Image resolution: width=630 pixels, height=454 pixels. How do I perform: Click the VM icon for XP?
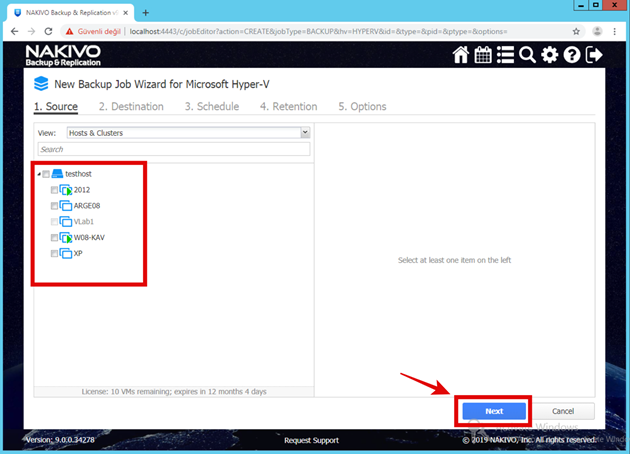tap(66, 253)
